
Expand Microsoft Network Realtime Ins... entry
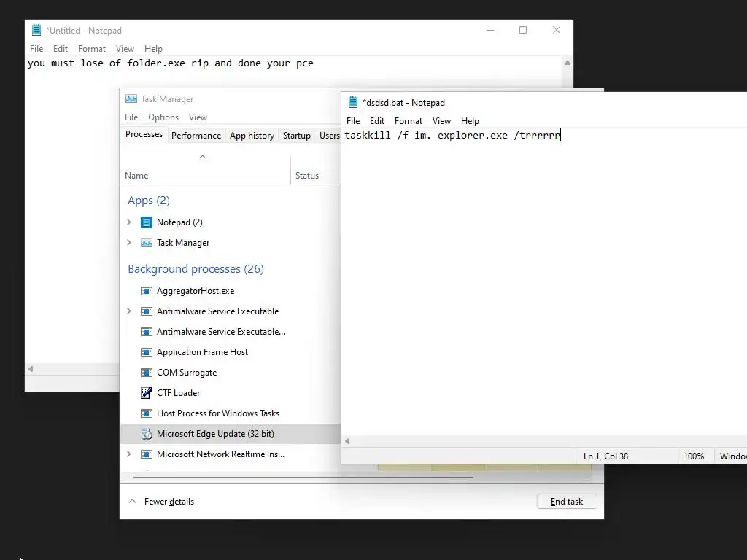(128, 454)
